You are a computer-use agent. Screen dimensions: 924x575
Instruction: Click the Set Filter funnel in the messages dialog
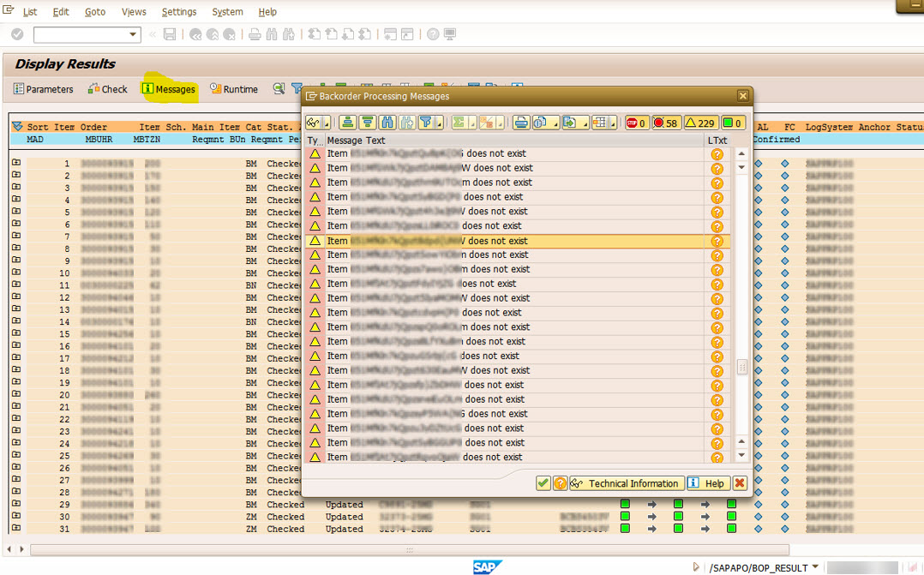point(425,123)
